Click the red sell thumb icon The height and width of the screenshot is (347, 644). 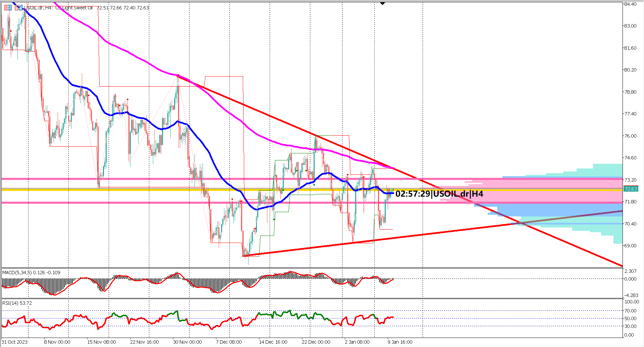tap(16, 8)
